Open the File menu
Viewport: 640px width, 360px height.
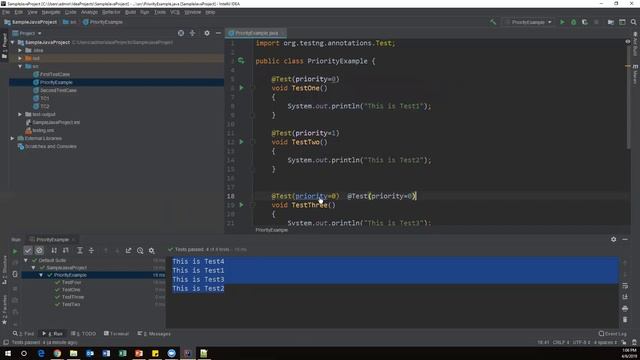6,12
